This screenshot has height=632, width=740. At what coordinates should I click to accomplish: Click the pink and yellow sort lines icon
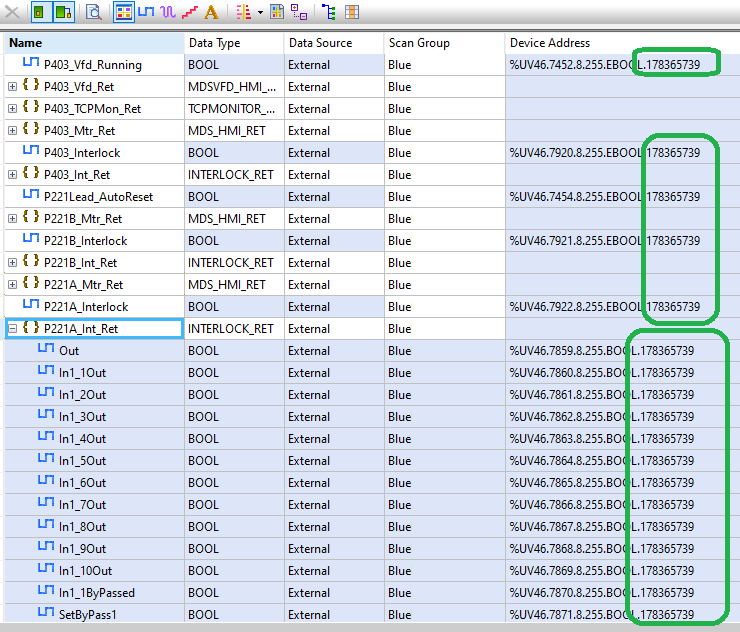(x=244, y=12)
